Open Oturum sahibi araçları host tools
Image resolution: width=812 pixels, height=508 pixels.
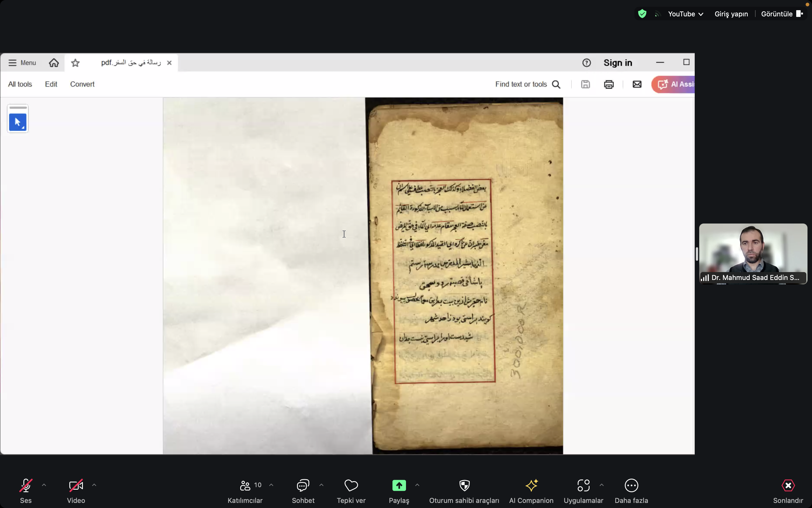point(464,491)
